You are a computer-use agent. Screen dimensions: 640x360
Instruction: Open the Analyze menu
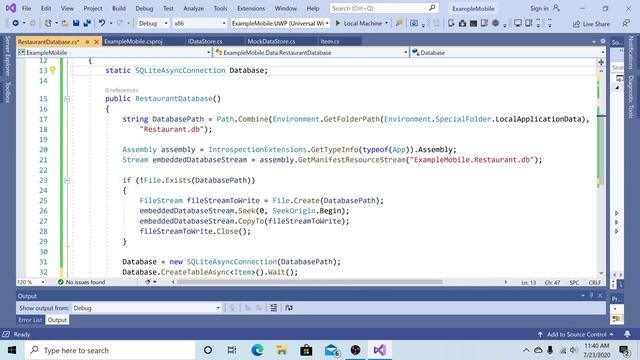click(193, 8)
